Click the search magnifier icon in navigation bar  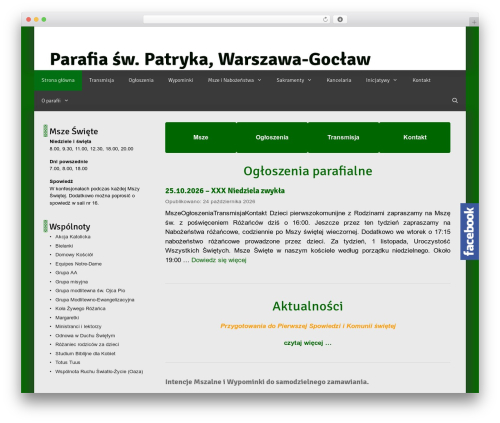pos(455,100)
